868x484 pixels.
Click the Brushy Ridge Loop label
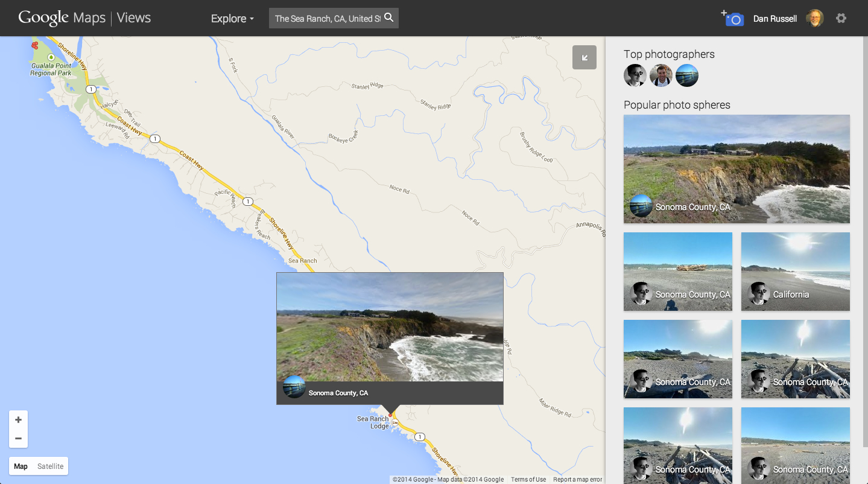(x=536, y=147)
